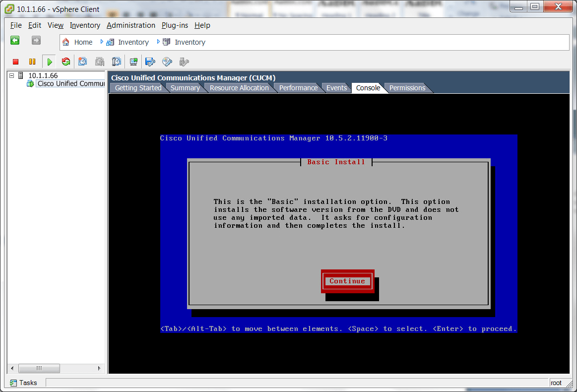Image resolution: width=577 pixels, height=392 pixels.
Task: Open the Permissions tab
Action: 407,88
